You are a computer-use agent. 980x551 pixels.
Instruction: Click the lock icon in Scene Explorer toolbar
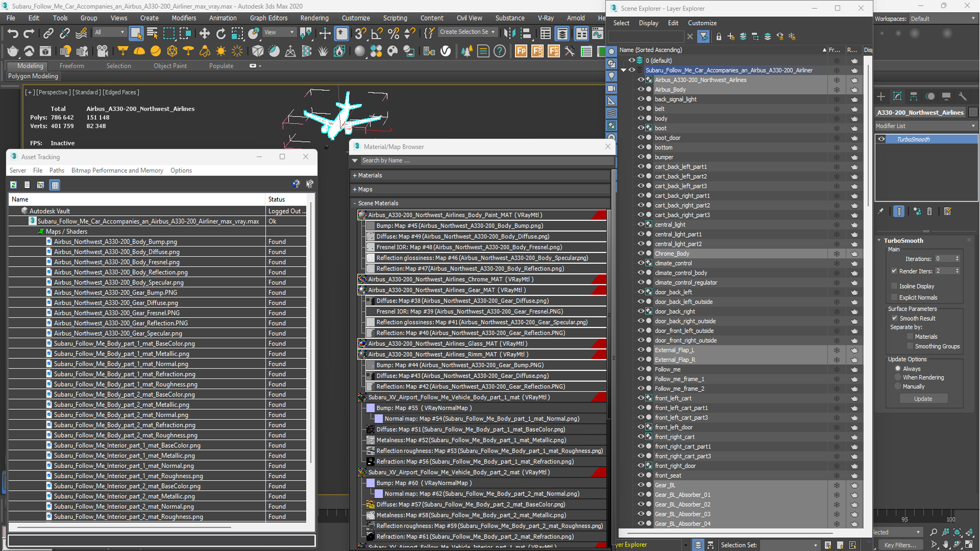point(719,37)
